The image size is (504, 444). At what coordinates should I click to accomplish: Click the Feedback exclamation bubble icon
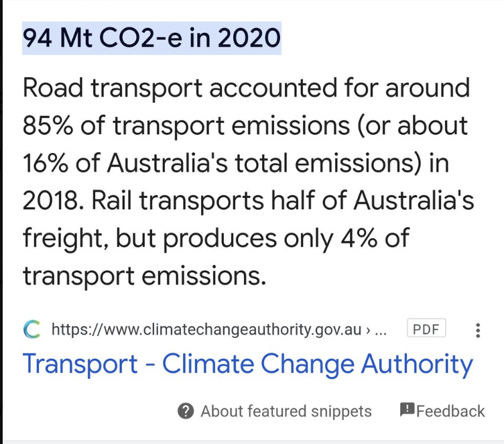pyautogui.click(x=407, y=410)
